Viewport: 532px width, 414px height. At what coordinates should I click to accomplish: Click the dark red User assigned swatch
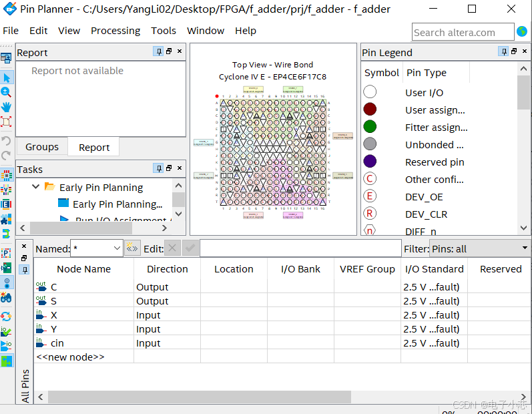(x=370, y=110)
